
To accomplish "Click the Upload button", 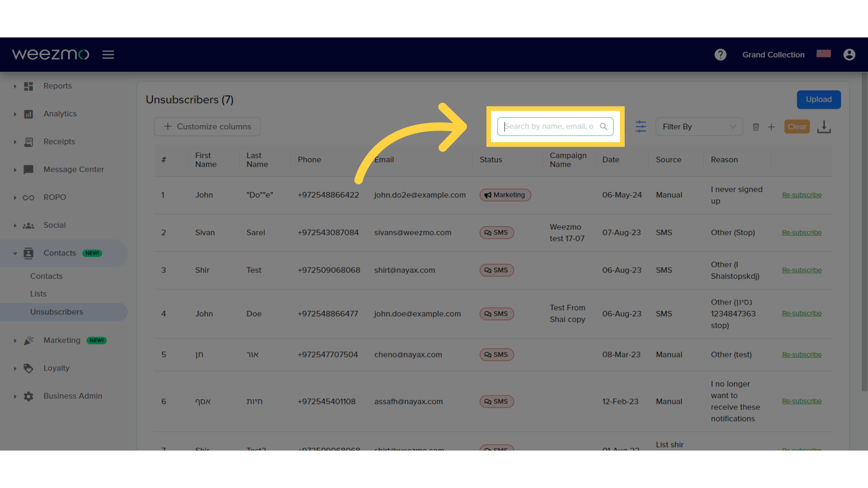I will pos(819,99).
